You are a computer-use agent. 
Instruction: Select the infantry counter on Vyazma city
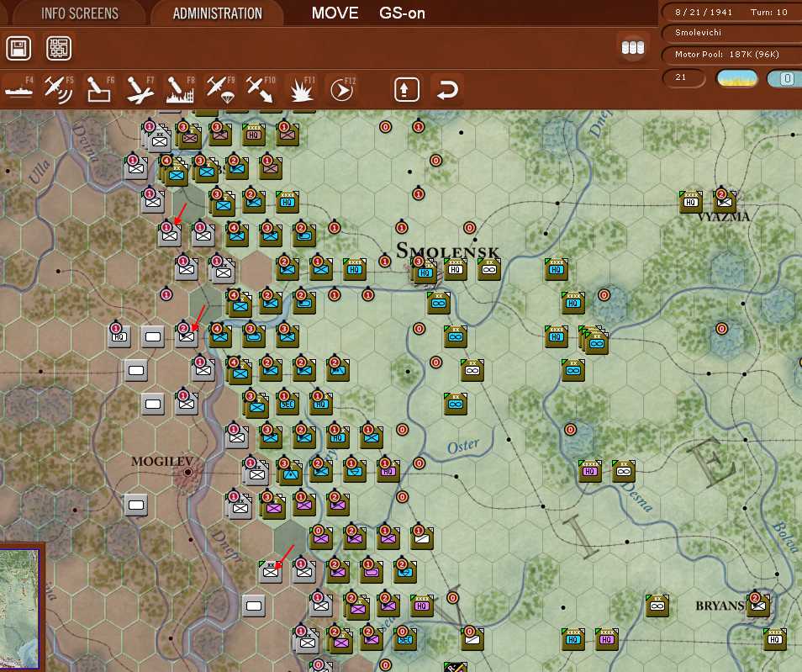pos(725,202)
